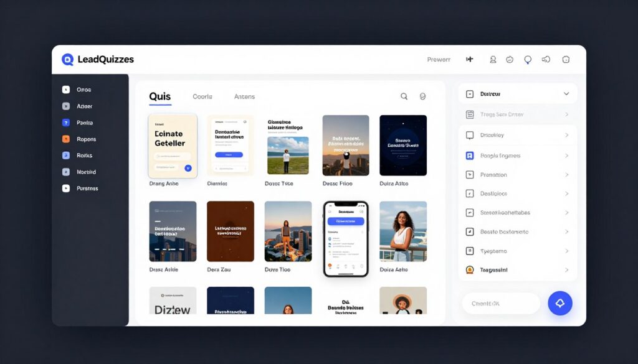Image resolution: width=638 pixels, height=364 pixels.
Task: Open the Coorls tab
Action: pos(202,96)
